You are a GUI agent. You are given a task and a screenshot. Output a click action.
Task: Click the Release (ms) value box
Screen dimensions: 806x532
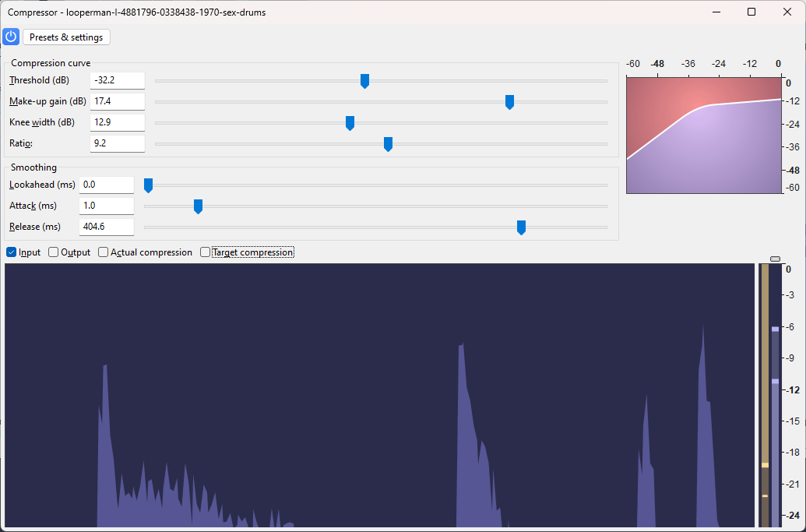coord(106,226)
